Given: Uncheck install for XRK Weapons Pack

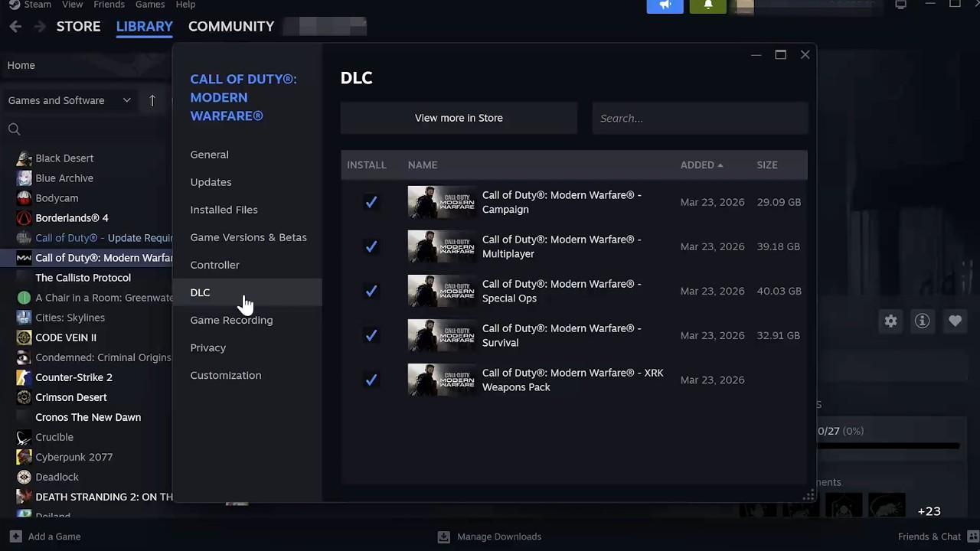Looking at the screenshot, I should pos(371,380).
